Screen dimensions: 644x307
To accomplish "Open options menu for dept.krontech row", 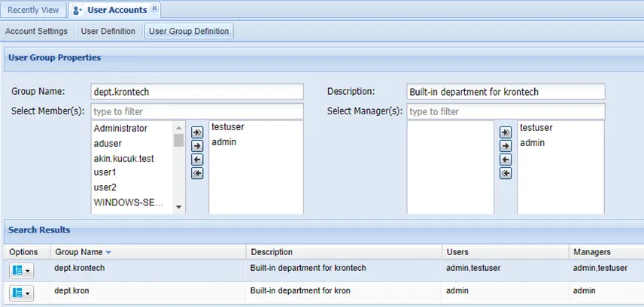I will pyautogui.click(x=21, y=271).
